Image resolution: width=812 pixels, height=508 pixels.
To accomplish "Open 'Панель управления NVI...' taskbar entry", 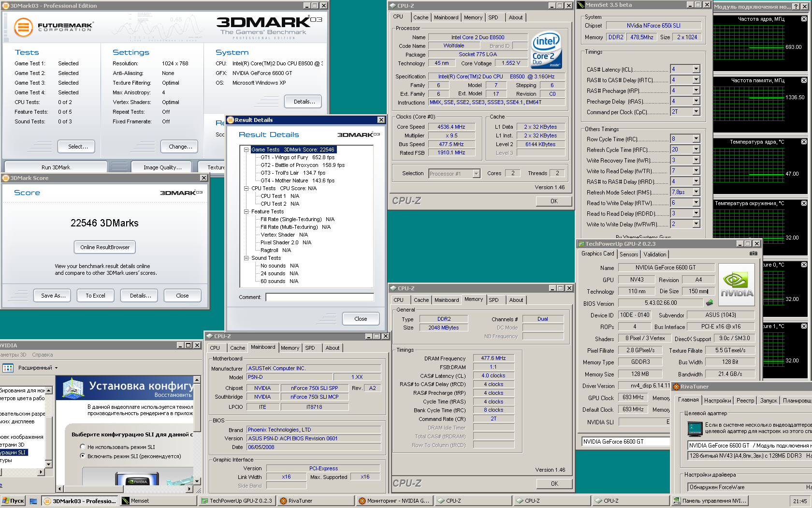I will pos(710,501).
